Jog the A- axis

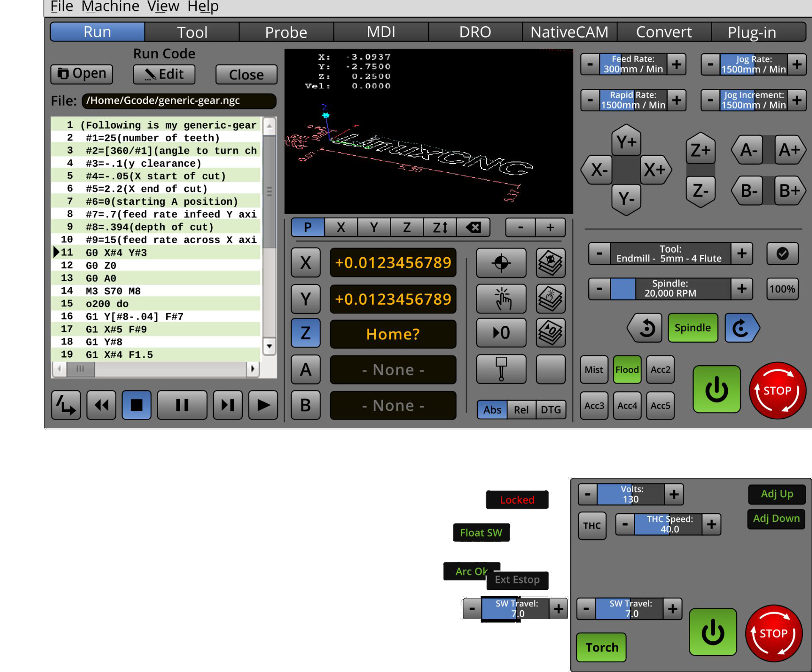748,150
